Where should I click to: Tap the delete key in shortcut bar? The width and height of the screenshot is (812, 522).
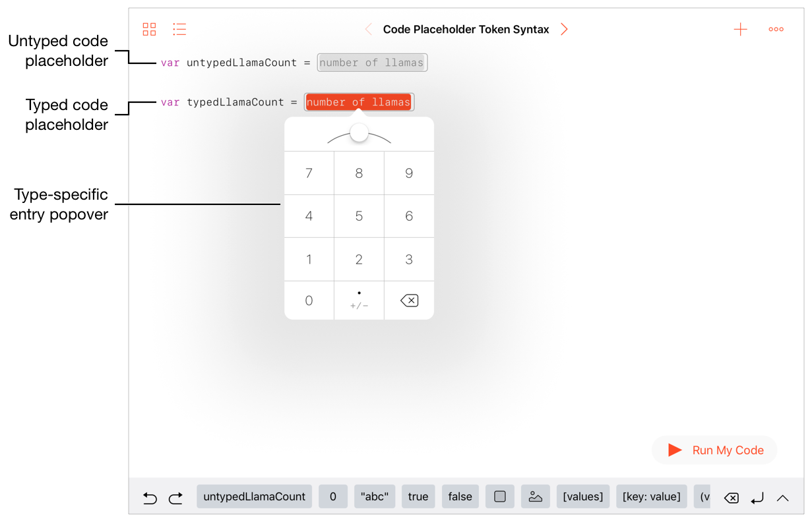[731, 498]
